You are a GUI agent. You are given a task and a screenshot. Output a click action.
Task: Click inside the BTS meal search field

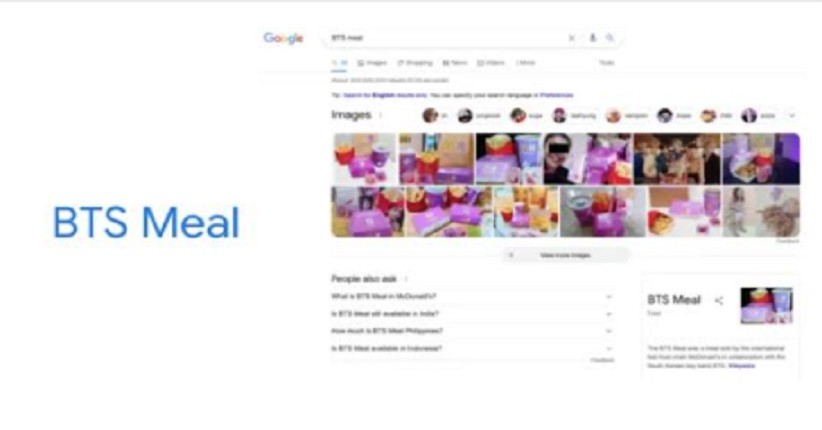446,38
